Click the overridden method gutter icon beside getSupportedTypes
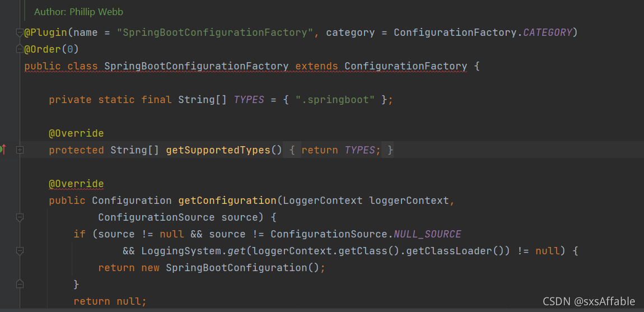The height and width of the screenshot is (312, 644). coord(2,150)
